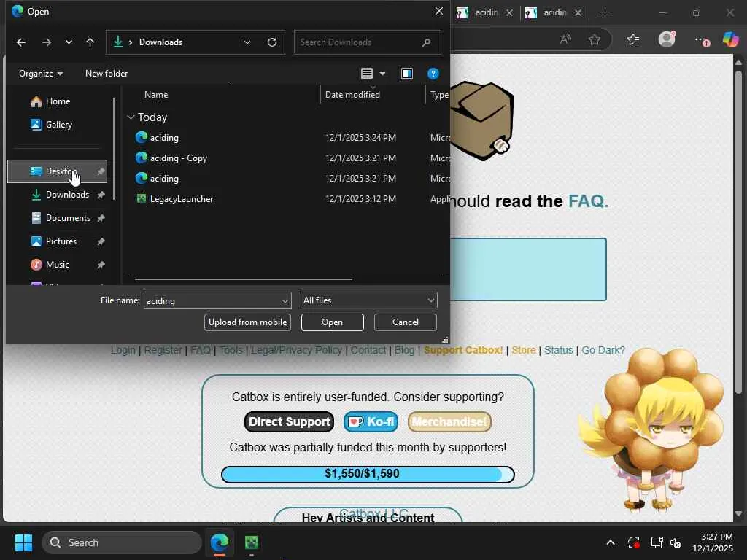This screenshot has height=560, width=747.
Task: Open the Minecraft launcher taskbar icon
Action: pyautogui.click(x=252, y=542)
